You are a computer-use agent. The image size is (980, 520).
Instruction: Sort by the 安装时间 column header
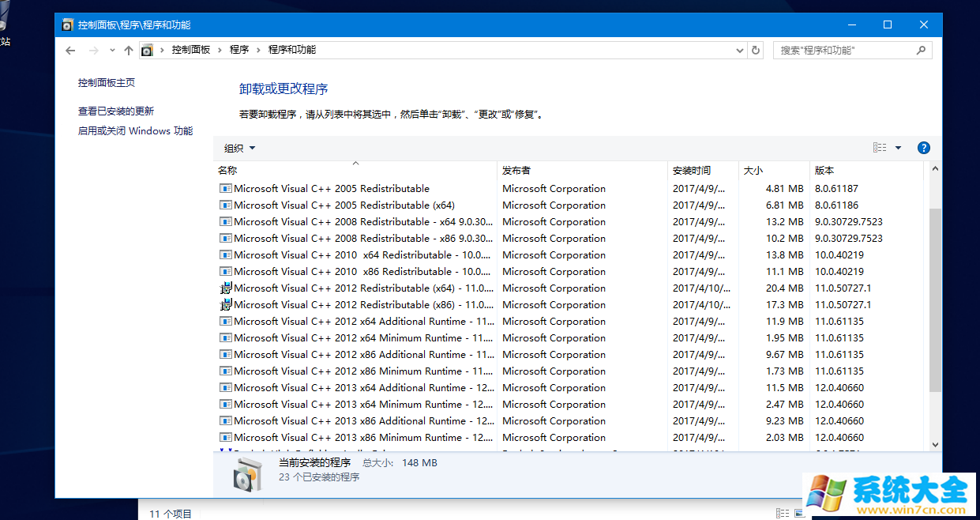click(704, 171)
